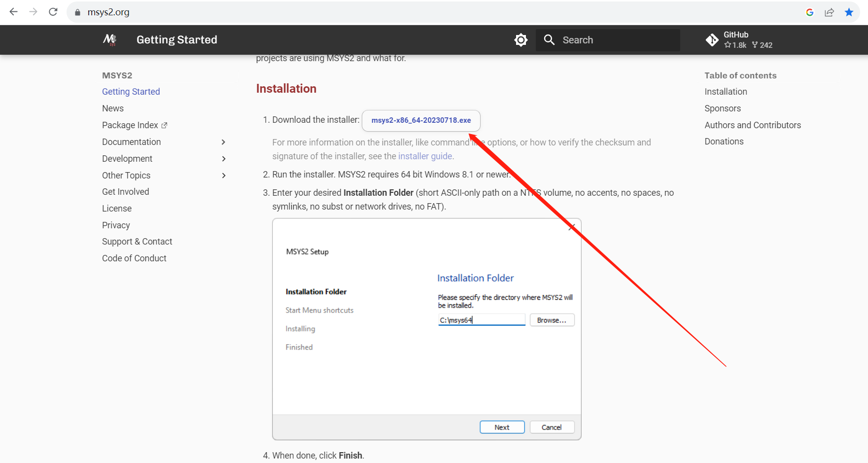Open News in the sidebar menu
The width and height of the screenshot is (868, 463).
[113, 108]
